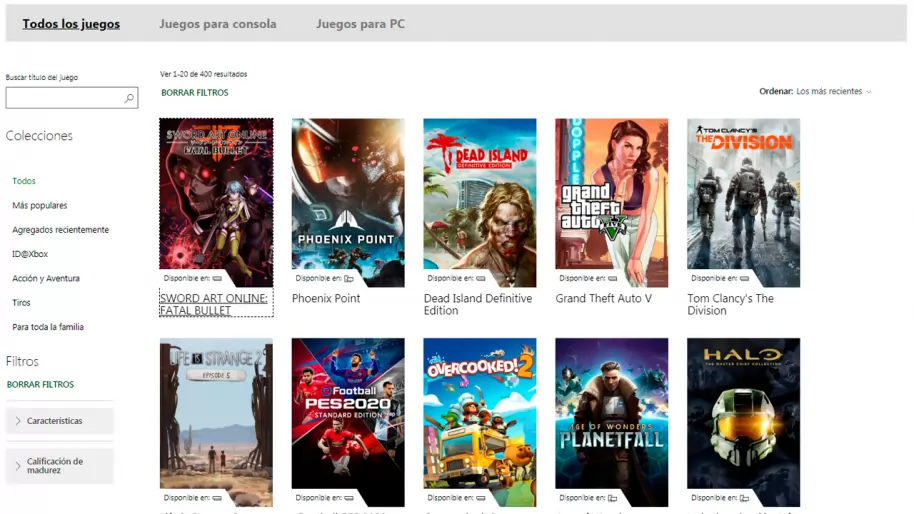The image size is (914, 514).
Task: Click the Phoenix Point title text
Action: 326,298
